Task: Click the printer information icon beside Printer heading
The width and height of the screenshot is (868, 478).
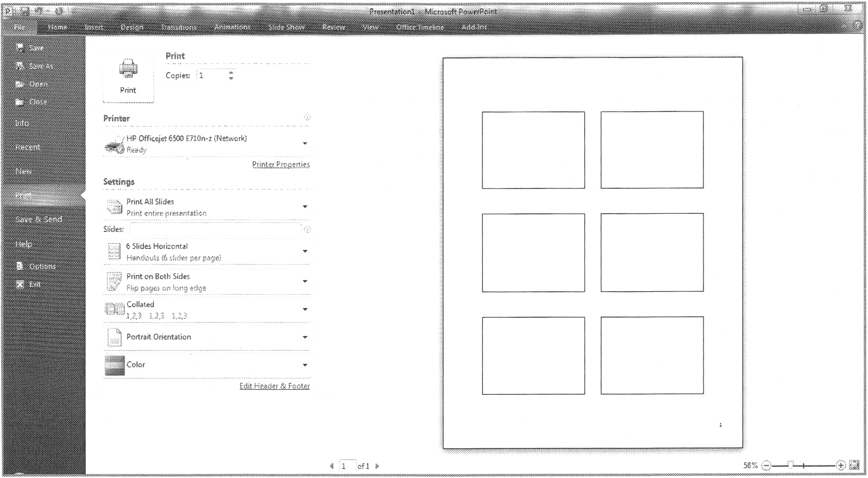Action: point(307,118)
